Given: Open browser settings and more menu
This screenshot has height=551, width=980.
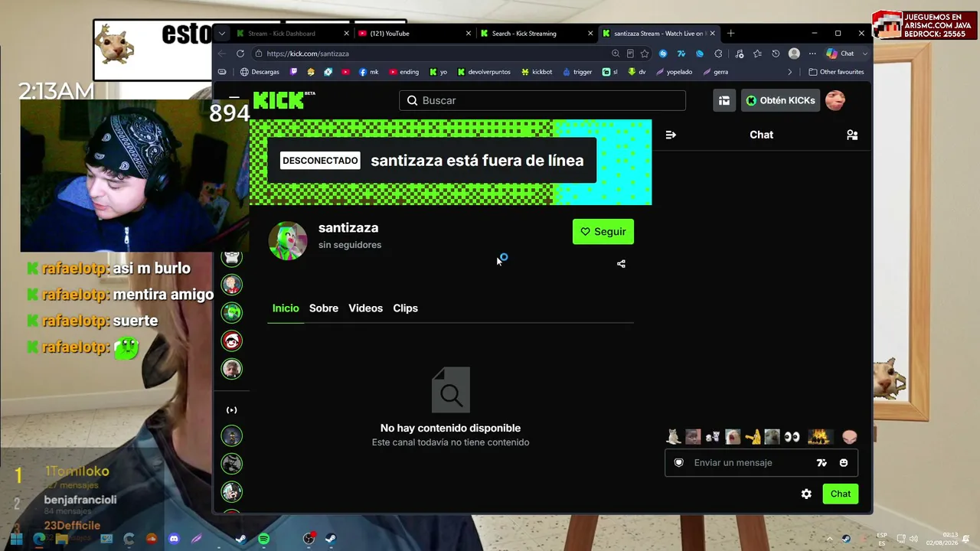Looking at the screenshot, I should pos(812,54).
